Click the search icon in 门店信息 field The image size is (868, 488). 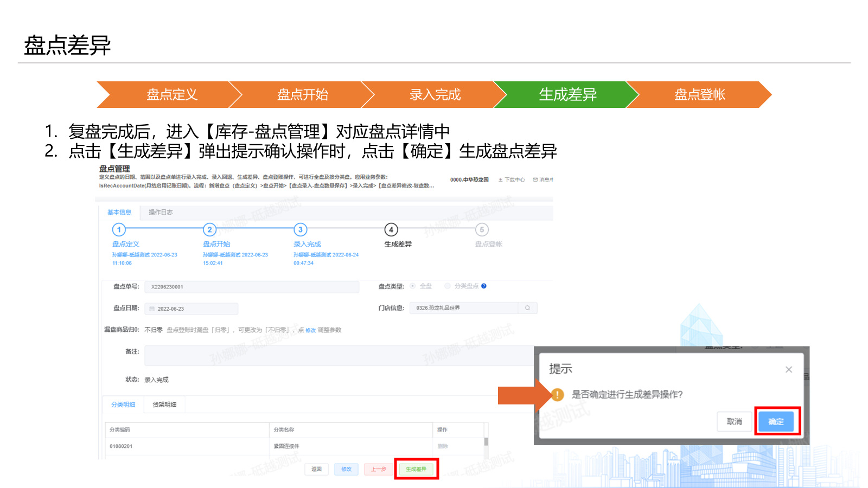coord(527,308)
